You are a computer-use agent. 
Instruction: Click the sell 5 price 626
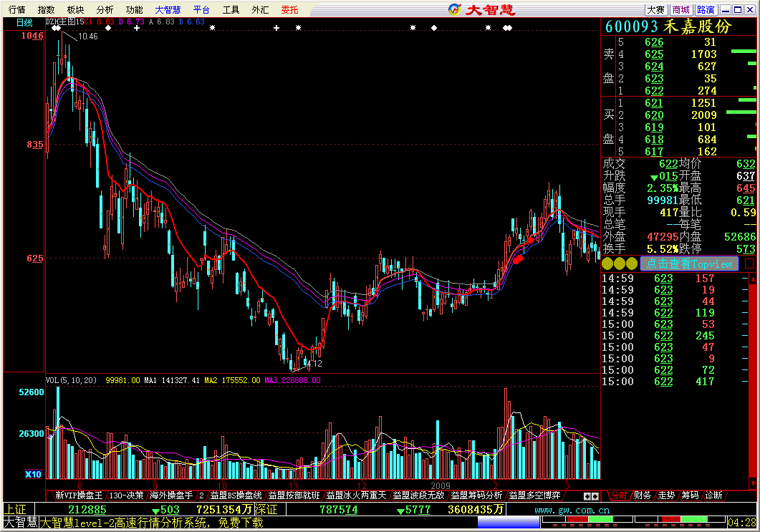point(654,42)
